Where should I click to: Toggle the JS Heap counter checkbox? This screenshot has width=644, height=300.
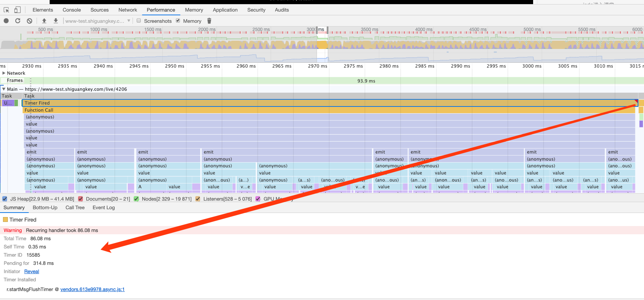pyautogui.click(x=5, y=199)
